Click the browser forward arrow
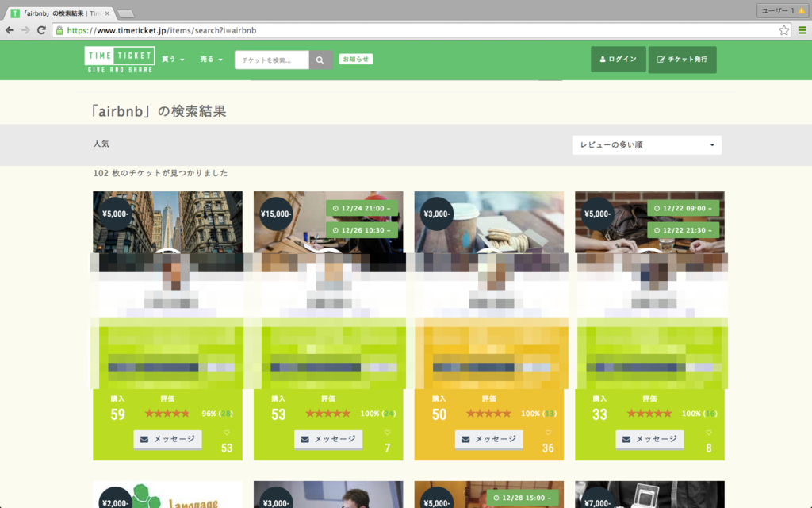812x508 pixels. coord(25,30)
